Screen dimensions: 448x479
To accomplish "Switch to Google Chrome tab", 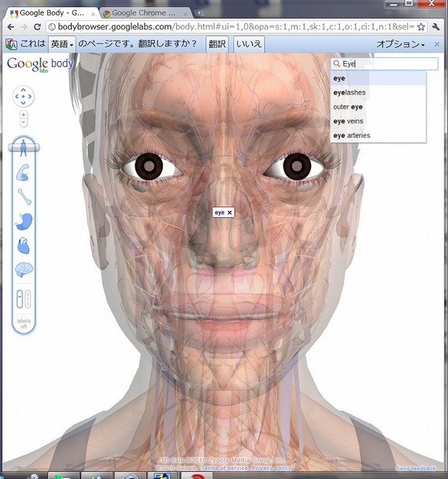I will 144,13.
